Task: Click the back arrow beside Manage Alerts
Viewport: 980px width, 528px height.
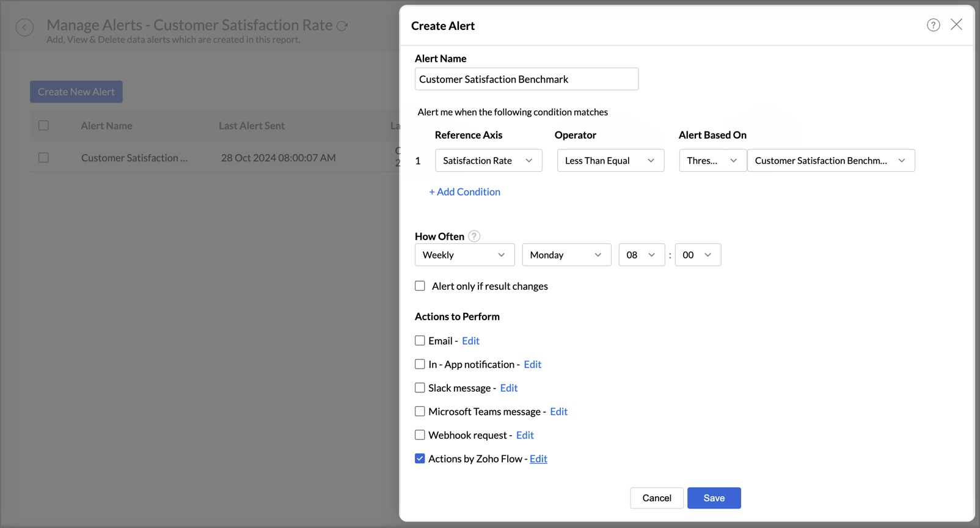Action: 24,28
